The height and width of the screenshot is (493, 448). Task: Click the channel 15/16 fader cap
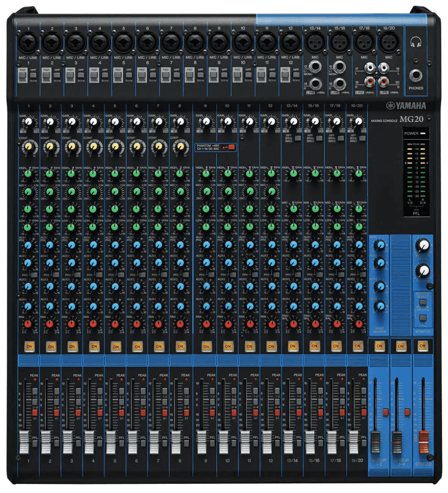click(310, 441)
